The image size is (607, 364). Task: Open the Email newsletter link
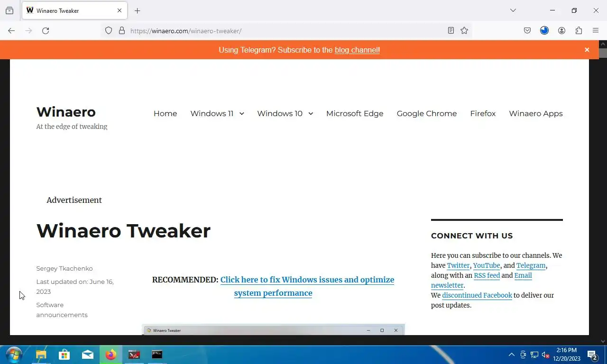(x=481, y=280)
